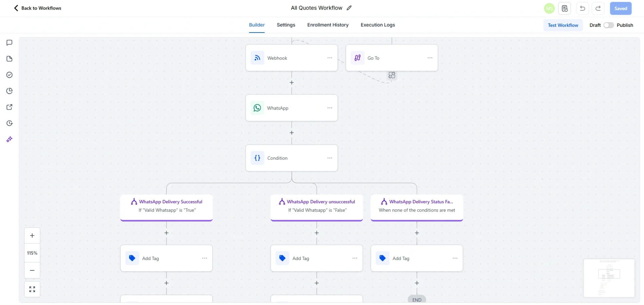The image size is (644, 305).
Task: Click the Condition node's curly braces icon
Action: click(x=257, y=158)
